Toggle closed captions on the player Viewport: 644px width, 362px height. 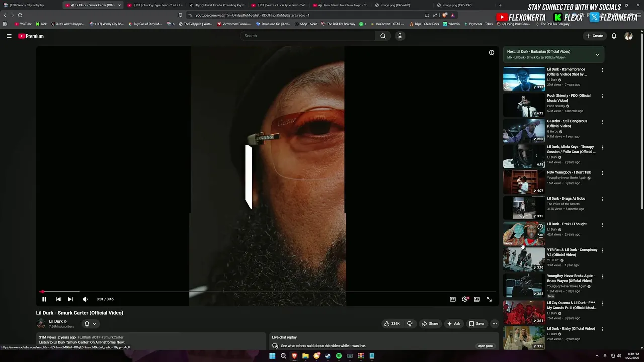453,299
